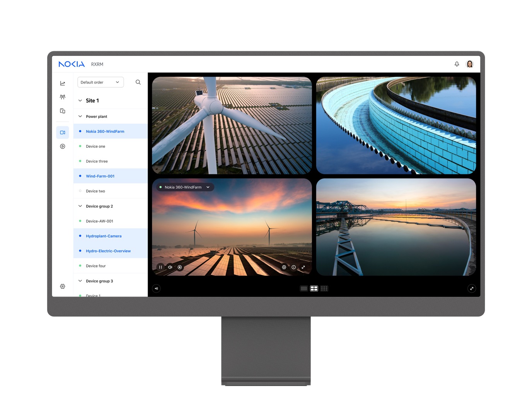Collapse the Site 1 section
Viewport: 532px width, 399px height.
[80, 101]
